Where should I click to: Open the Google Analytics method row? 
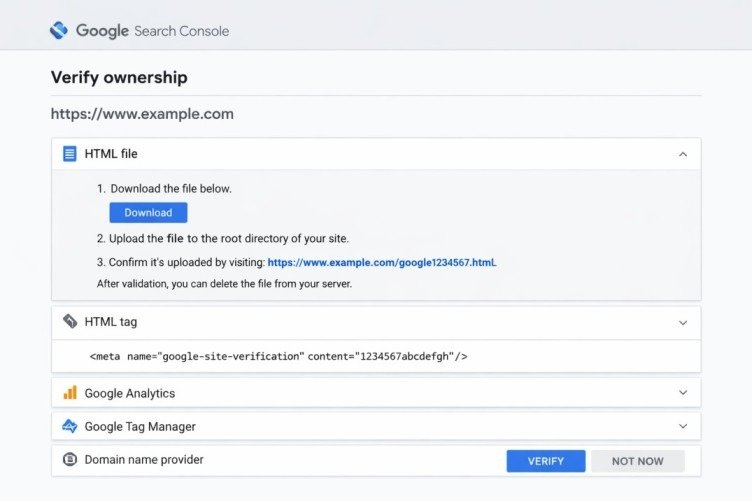click(x=130, y=393)
